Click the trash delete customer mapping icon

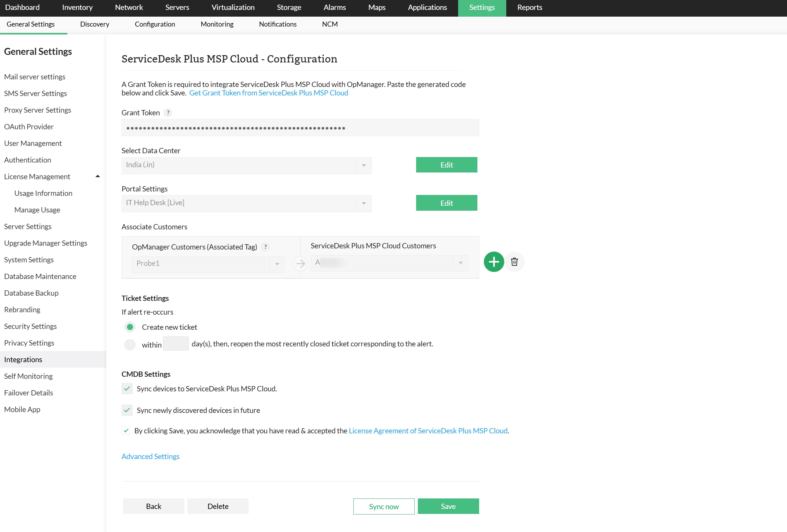[514, 262]
